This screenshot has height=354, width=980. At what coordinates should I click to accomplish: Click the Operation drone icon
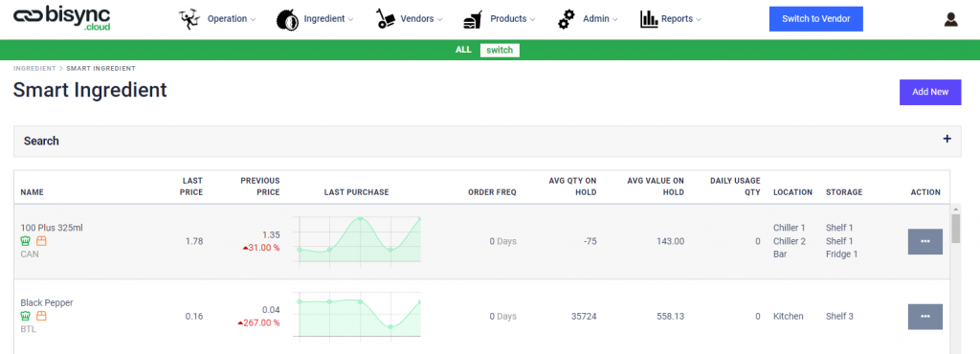(x=189, y=19)
